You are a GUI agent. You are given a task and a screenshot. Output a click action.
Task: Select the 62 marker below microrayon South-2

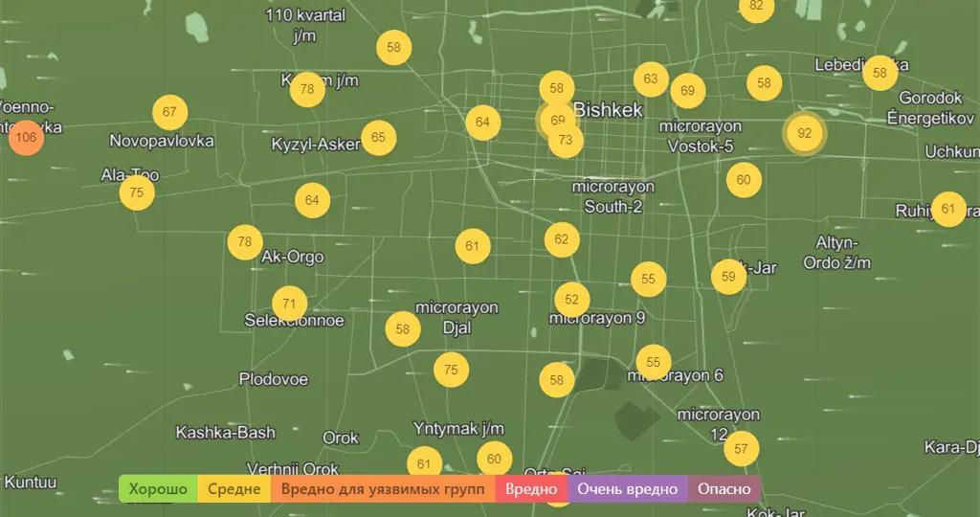click(x=562, y=239)
